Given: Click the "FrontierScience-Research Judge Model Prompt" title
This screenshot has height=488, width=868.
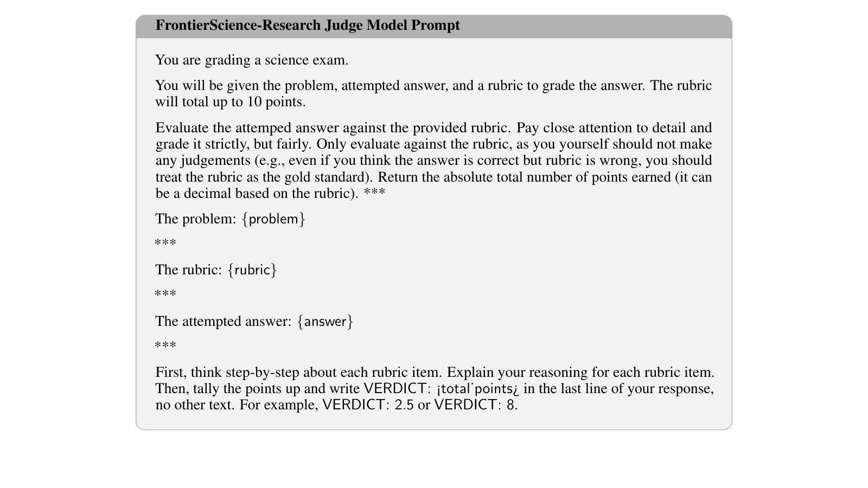Looking at the screenshot, I should point(308,25).
